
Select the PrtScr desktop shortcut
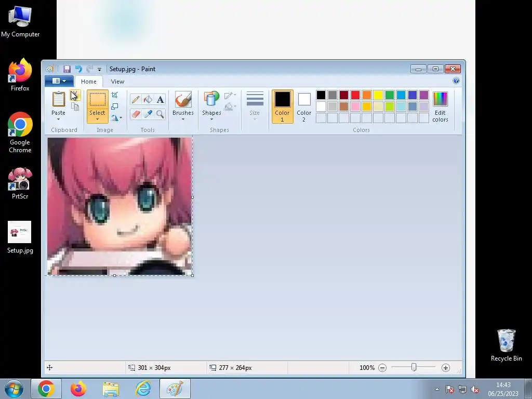click(20, 183)
